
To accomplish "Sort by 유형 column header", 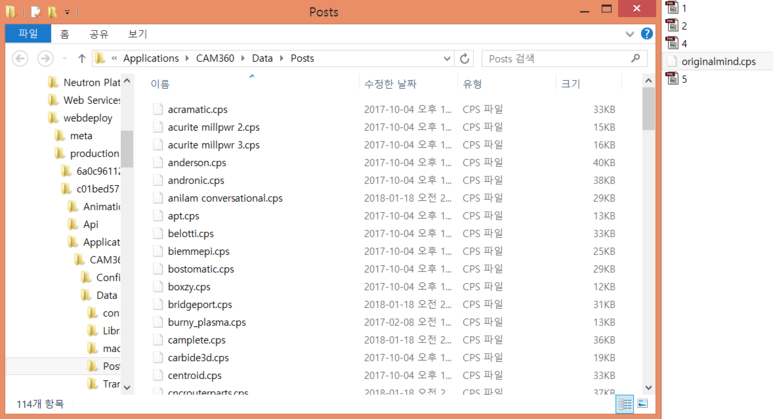I will 472,84.
